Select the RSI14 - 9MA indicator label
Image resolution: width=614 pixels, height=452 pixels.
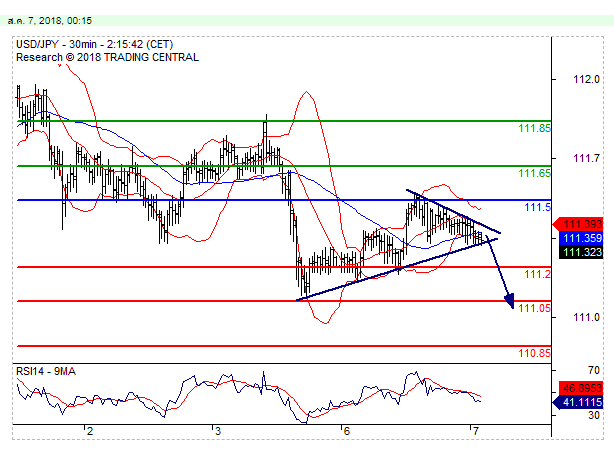46,371
